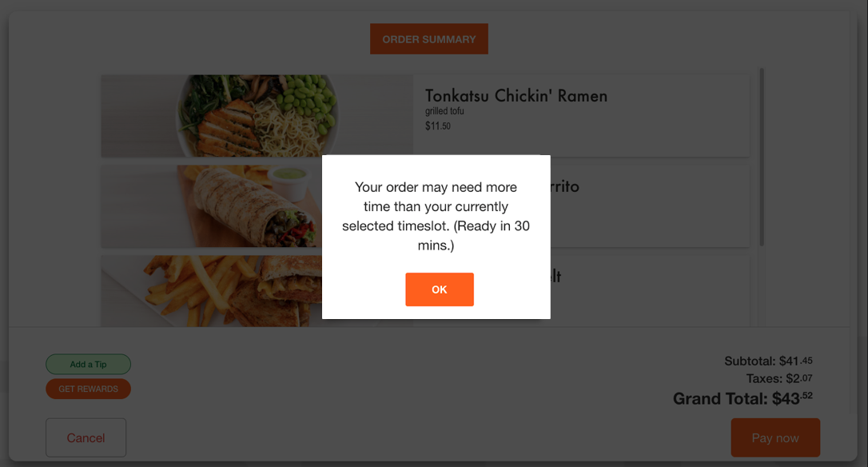This screenshot has height=467, width=868.
Task: Open GET REWARDS
Action: [x=88, y=389]
